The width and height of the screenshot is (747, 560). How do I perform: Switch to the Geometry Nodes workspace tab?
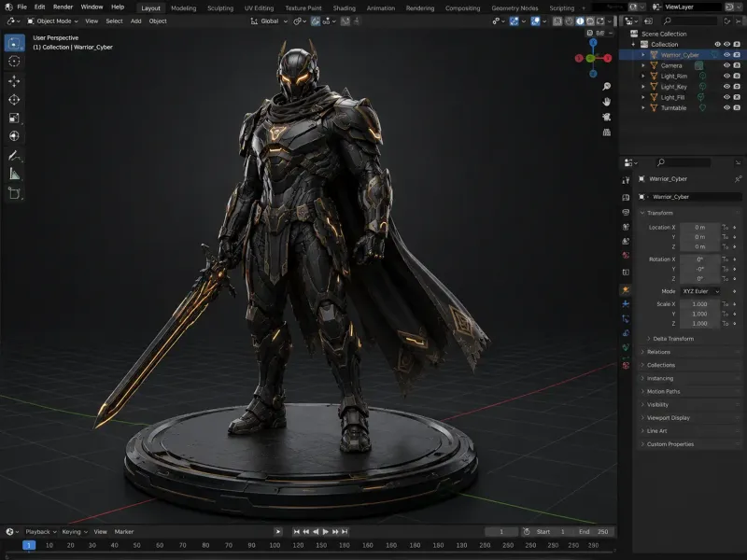(x=514, y=8)
